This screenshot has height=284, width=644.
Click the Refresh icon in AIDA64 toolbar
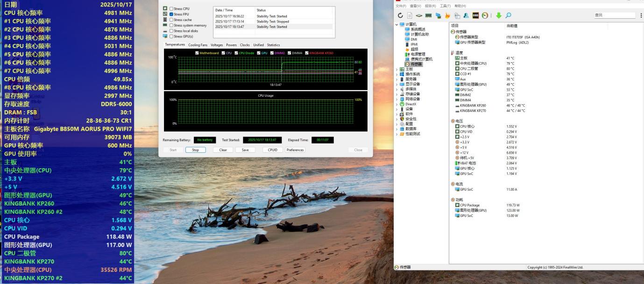pyautogui.click(x=400, y=15)
